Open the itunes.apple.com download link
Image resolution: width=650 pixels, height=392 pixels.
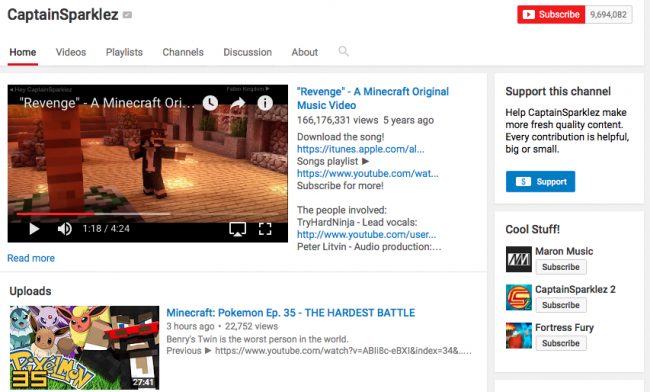pos(361,149)
